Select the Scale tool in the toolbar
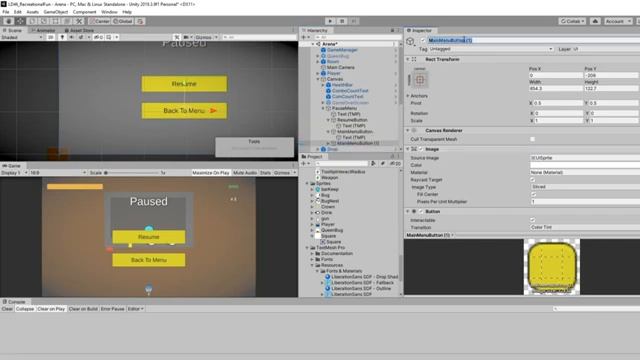640x360 pixels. click(44, 21)
